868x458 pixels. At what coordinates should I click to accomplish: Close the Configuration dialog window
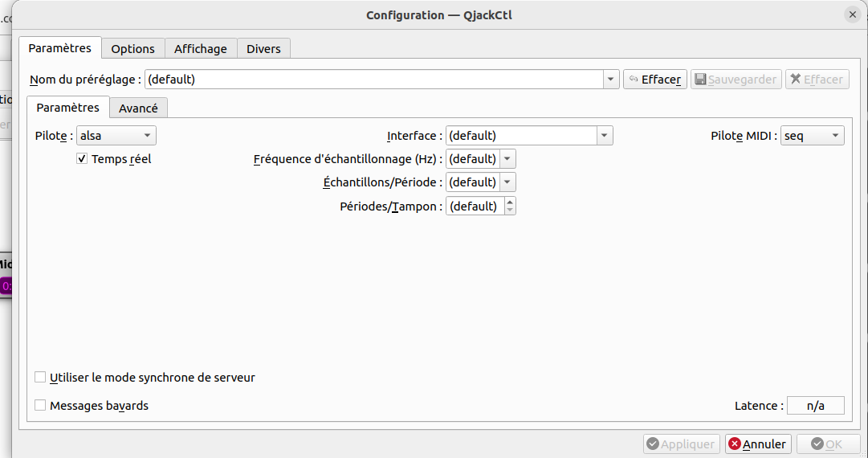[x=852, y=14]
